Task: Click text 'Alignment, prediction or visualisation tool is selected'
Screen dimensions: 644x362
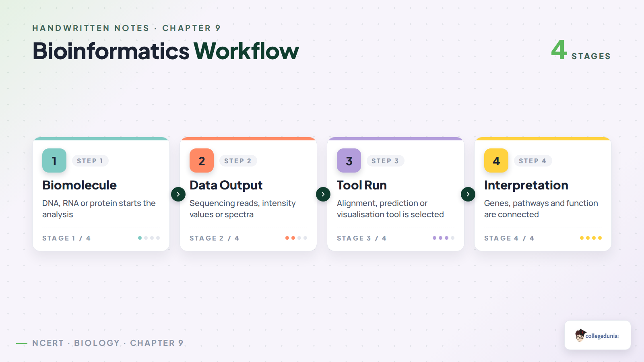Action: pos(390,209)
